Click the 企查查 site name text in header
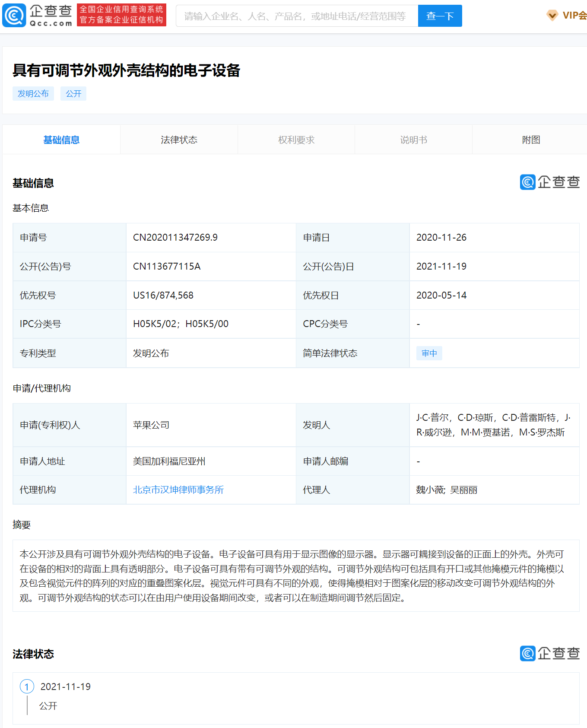This screenshot has width=587, height=728. pos(51,11)
